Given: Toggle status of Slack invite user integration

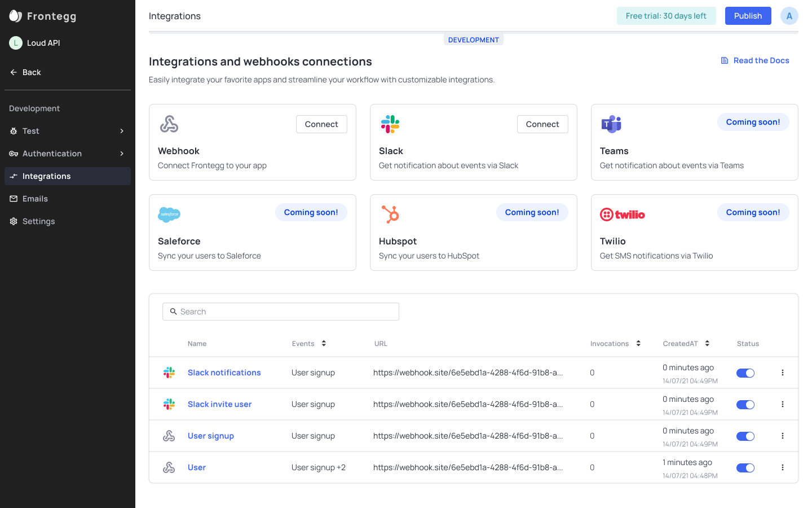Looking at the screenshot, I should pyautogui.click(x=745, y=405).
